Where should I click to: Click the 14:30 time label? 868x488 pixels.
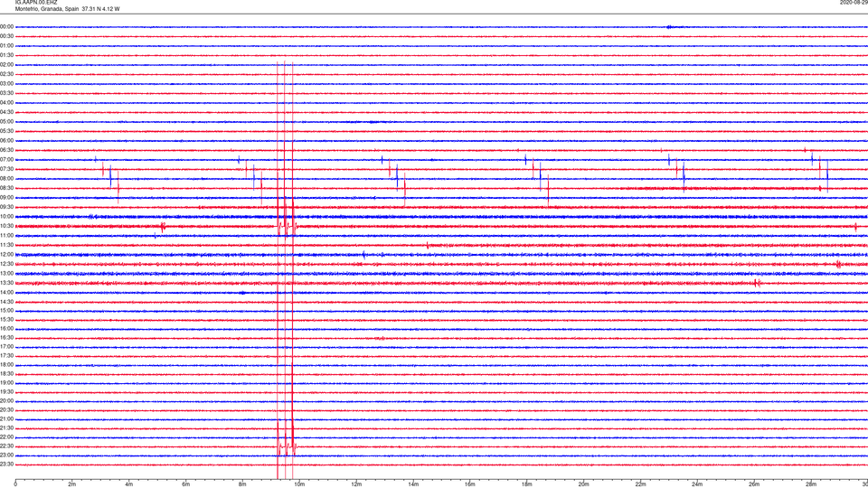point(6,302)
